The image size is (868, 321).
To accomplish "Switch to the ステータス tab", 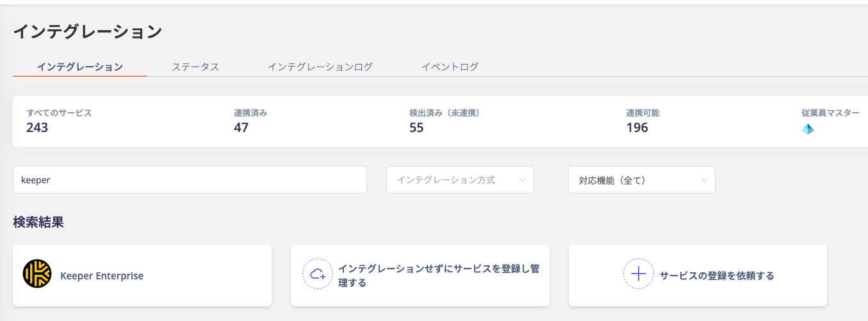I will click(195, 67).
